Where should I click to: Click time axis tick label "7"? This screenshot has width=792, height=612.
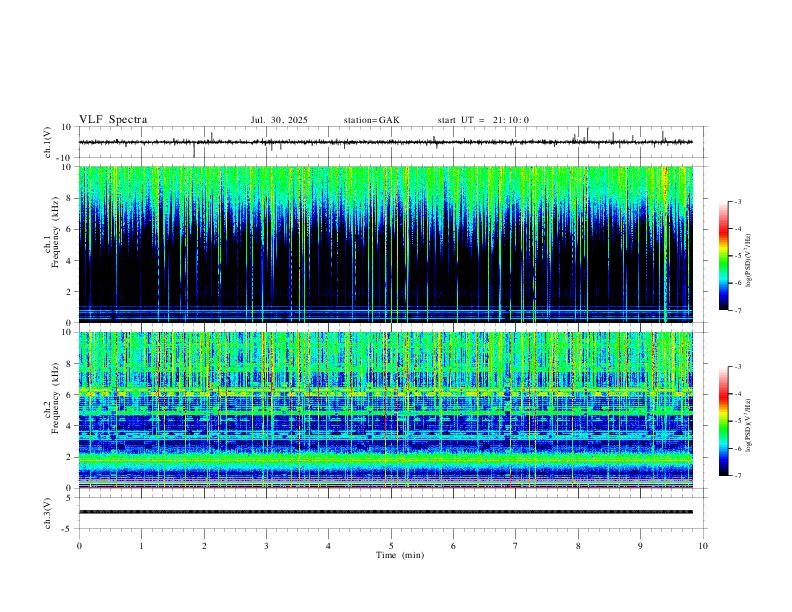[x=516, y=546]
